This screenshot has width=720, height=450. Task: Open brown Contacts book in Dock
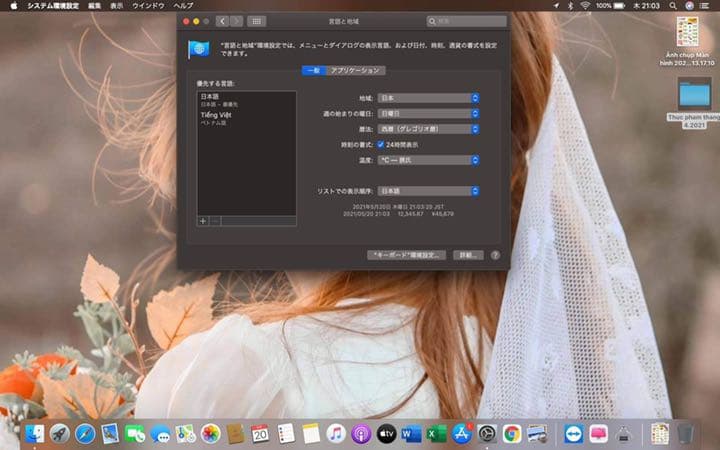click(x=236, y=433)
